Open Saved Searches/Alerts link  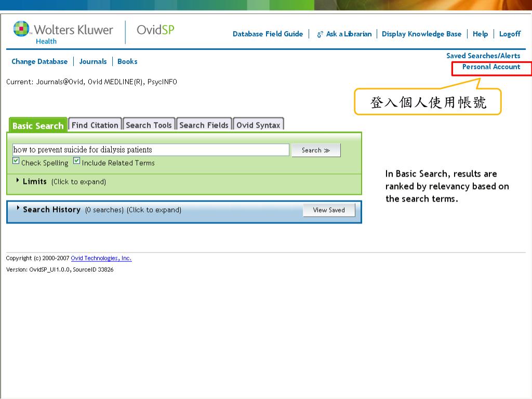coord(483,56)
